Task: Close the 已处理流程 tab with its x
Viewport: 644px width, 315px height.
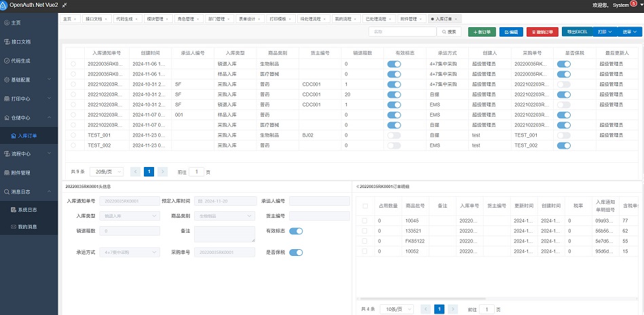Action: point(390,19)
